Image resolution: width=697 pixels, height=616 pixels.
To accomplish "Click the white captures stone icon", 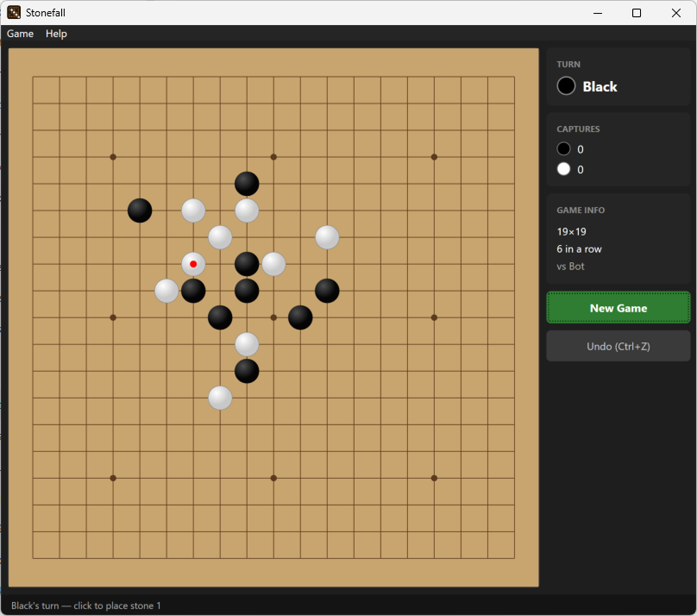I will pyautogui.click(x=563, y=169).
